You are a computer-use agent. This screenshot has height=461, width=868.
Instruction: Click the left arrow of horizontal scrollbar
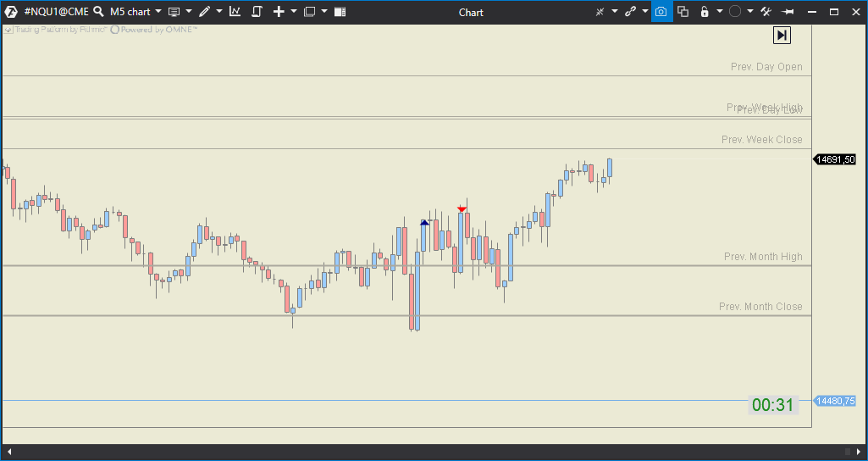coord(8,452)
